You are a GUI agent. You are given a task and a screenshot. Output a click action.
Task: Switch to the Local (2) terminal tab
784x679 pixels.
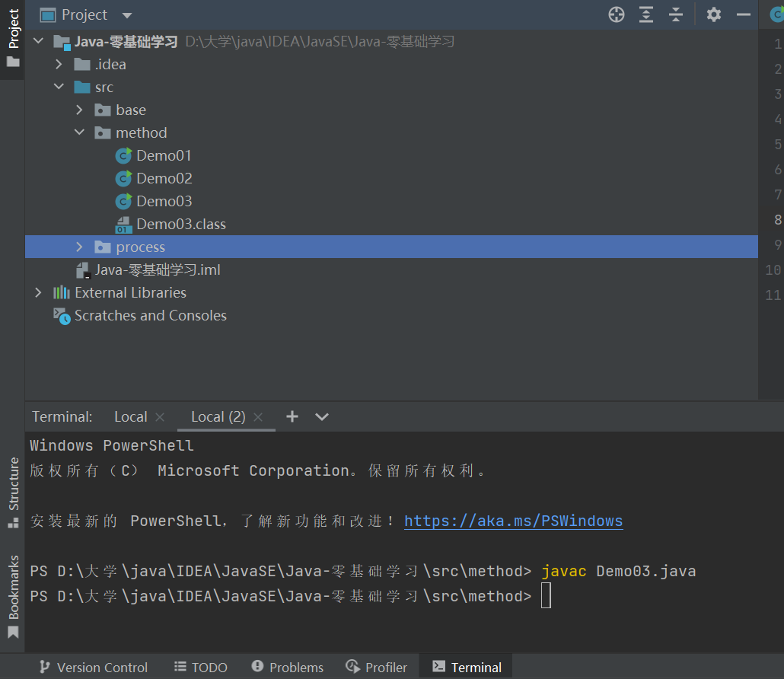click(x=218, y=416)
